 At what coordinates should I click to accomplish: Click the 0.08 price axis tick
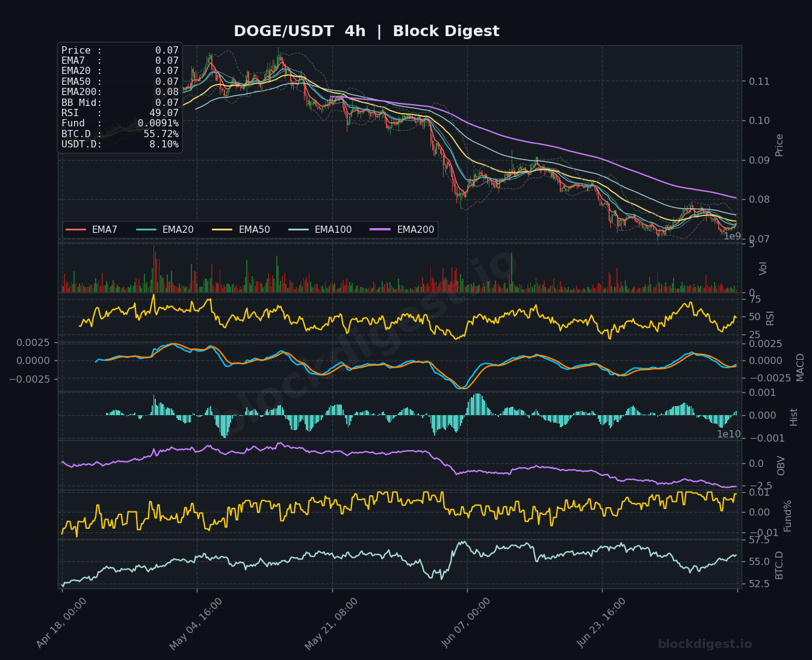758,200
